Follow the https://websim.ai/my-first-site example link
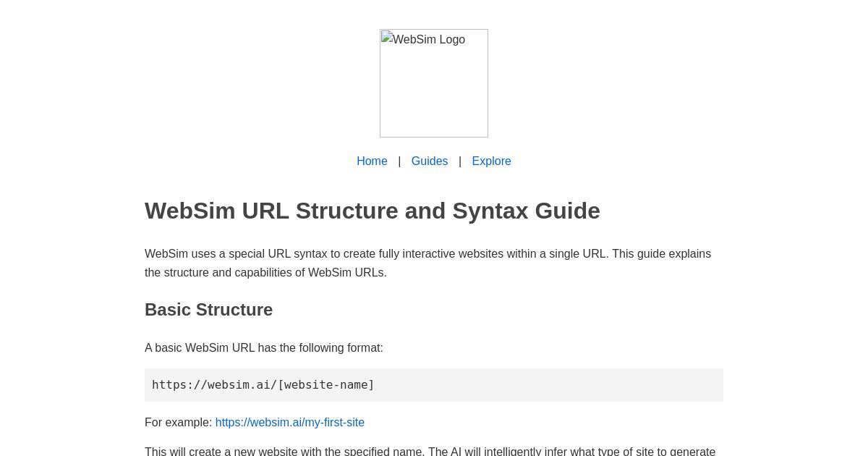 pos(289,422)
